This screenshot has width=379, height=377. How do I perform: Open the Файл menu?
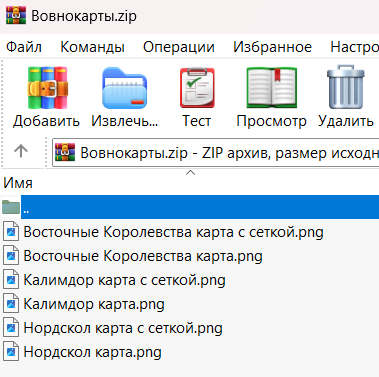click(x=24, y=47)
